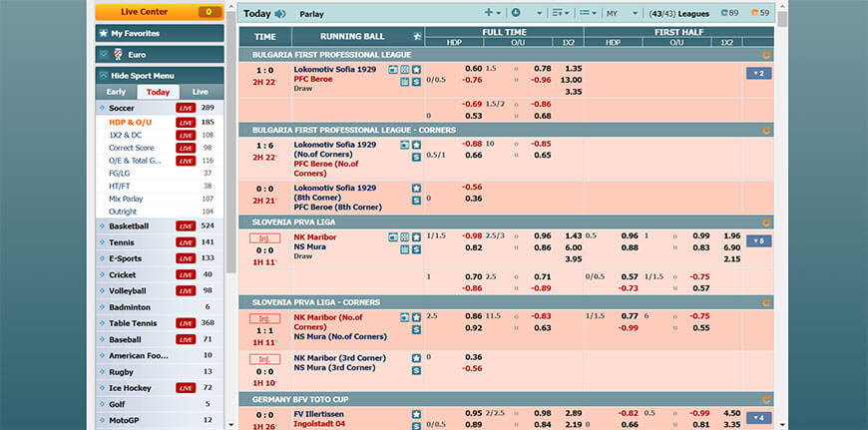This screenshot has height=430, width=868.
Task: Select 1X2 & DC market menu
Action: [125, 135]
